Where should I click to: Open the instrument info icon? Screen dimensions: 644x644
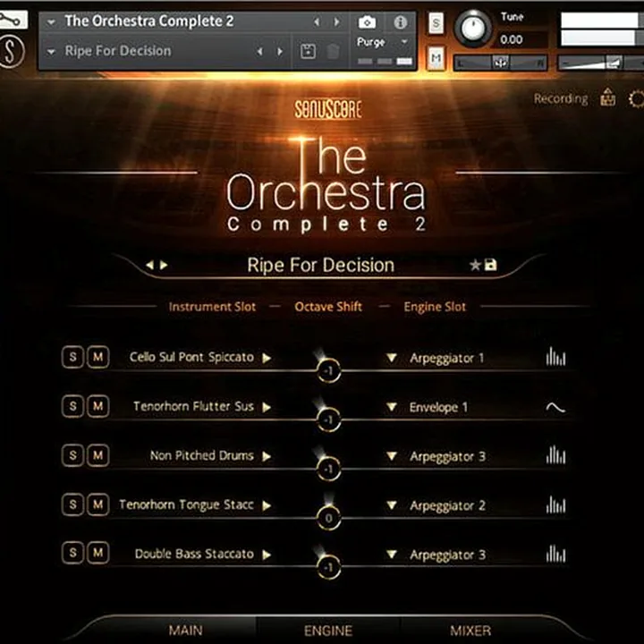401,22
